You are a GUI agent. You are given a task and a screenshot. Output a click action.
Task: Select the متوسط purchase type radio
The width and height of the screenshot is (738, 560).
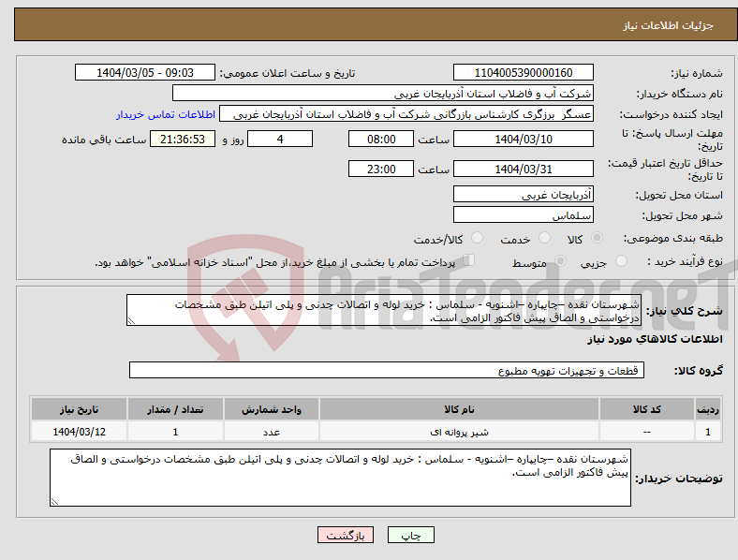(560, 260)
